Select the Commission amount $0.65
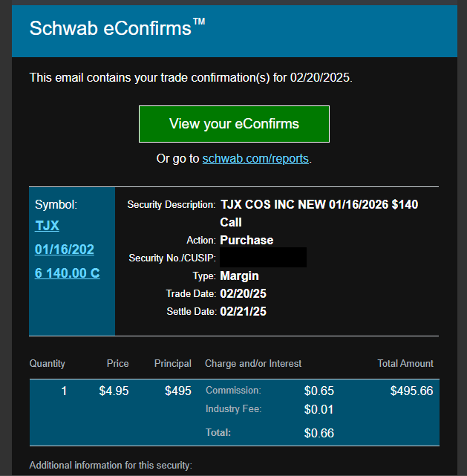Image resolution: width=467 pixels, height=476 pixels. pyautogui.click(x=319, y=391)
